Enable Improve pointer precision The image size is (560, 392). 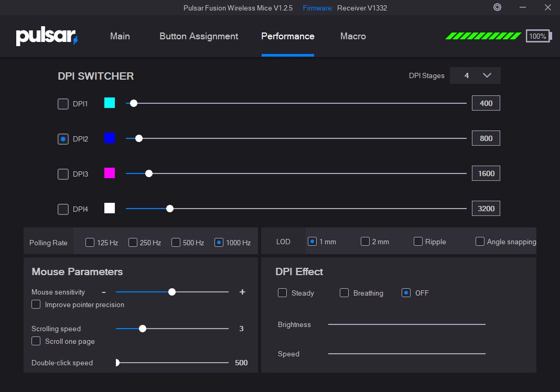pos(36,304)
